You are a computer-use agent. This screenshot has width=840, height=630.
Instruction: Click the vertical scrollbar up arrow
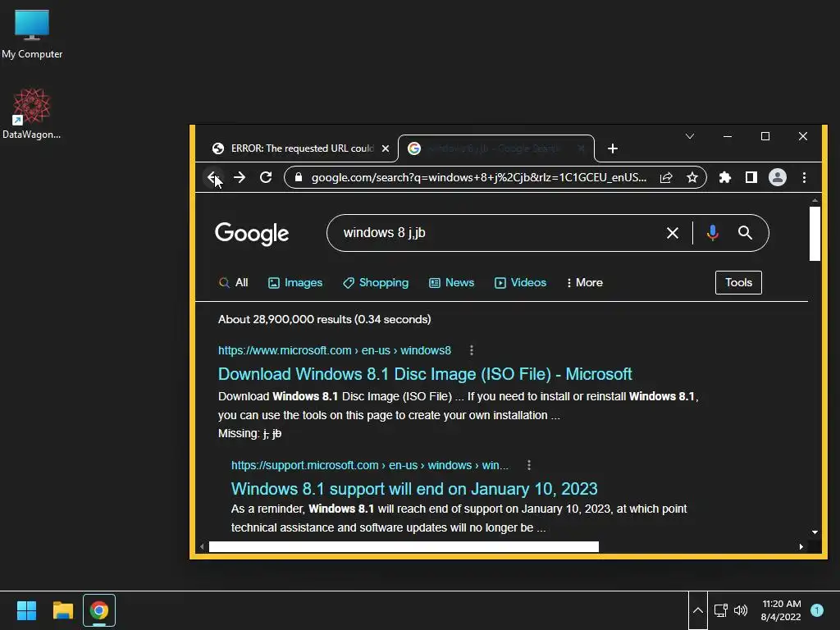tap(815, 200)
